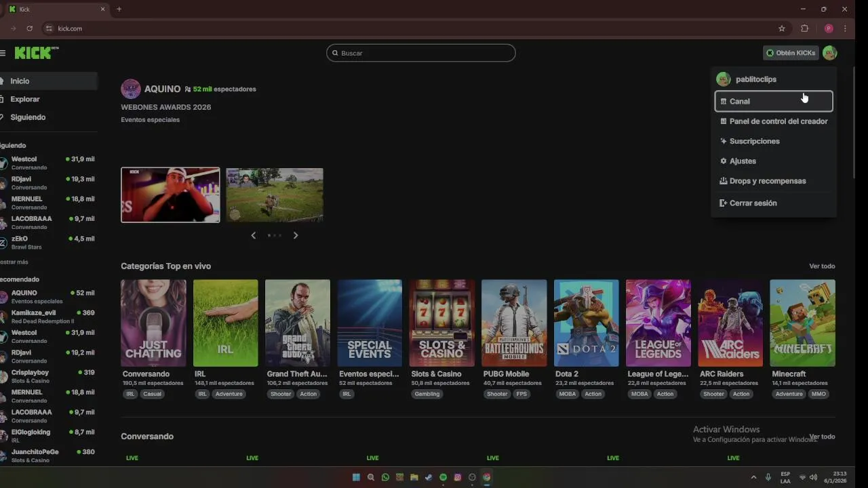Open Kamikaze_evil recommended channel

pyautogui.click(x=48, y=317)
